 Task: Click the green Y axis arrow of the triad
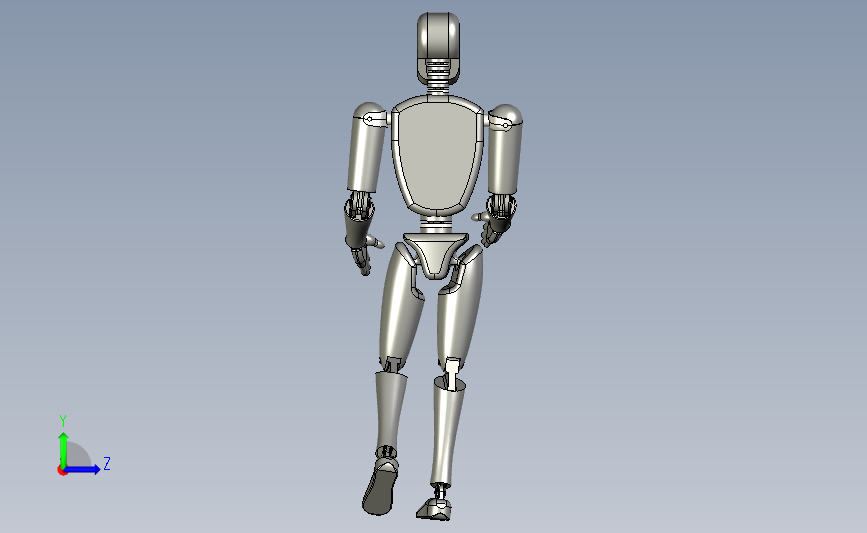click(63, 449)
